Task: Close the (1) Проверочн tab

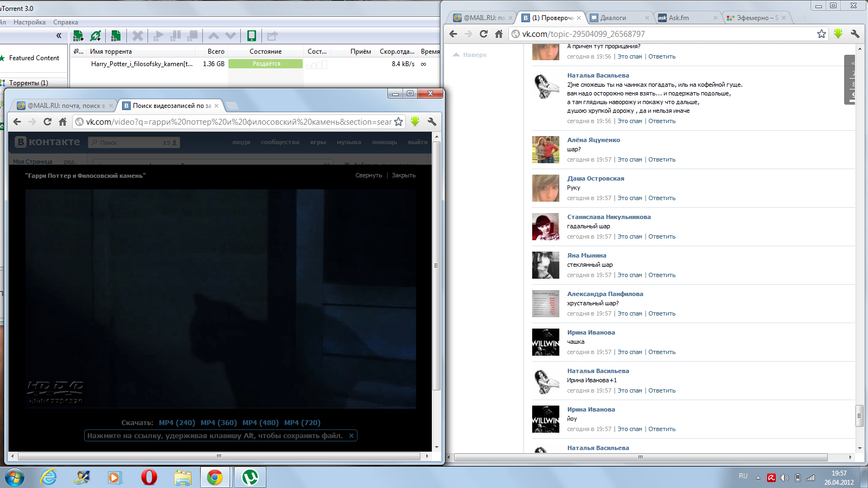Action: tap(579, 18)
